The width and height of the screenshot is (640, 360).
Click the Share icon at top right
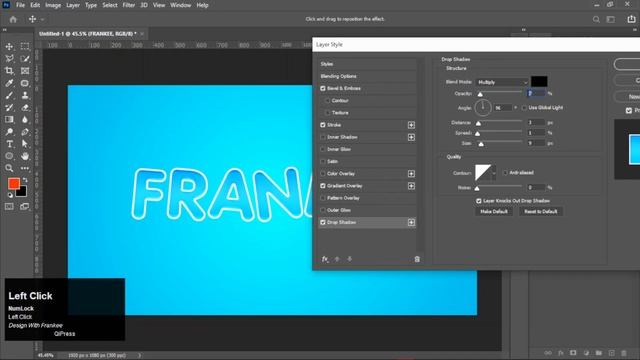pos(631,19)
